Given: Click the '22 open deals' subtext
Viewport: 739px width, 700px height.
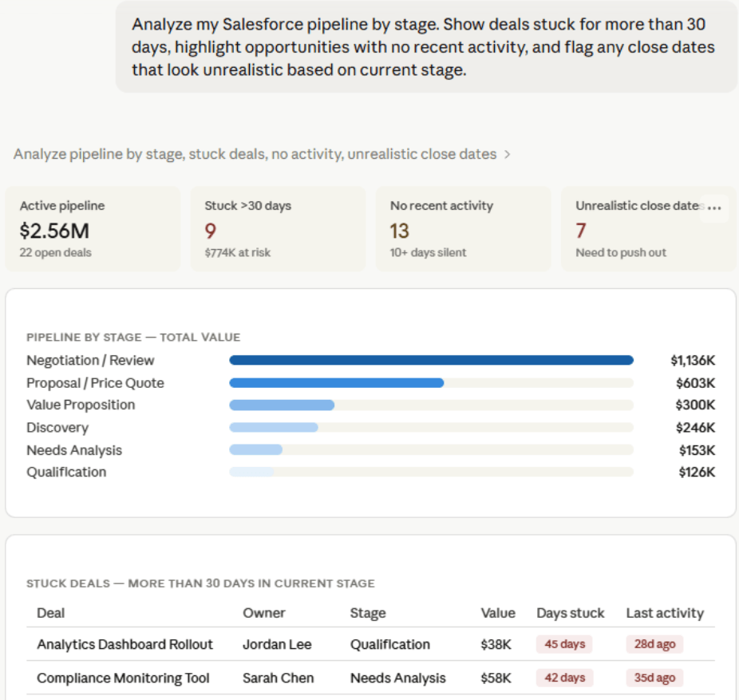Looking at the screenshot, I should 55,253.
